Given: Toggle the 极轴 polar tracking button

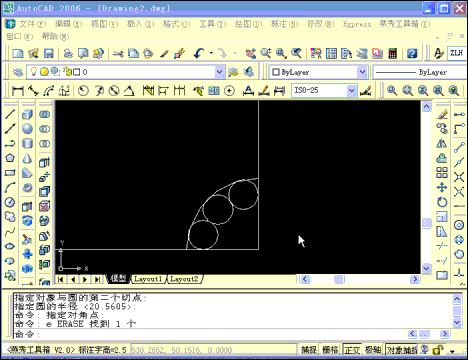Looking at the screenshot, I should pyautogui.click(x=373, y=350).
